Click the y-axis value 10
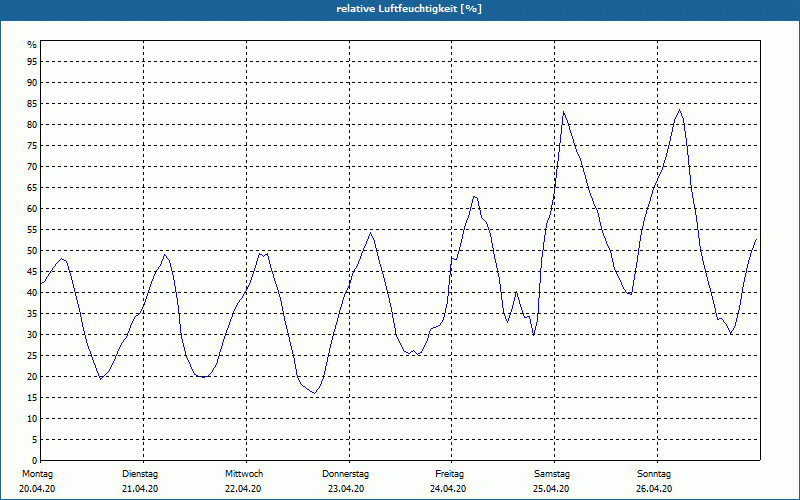 (x=32, y=419)
